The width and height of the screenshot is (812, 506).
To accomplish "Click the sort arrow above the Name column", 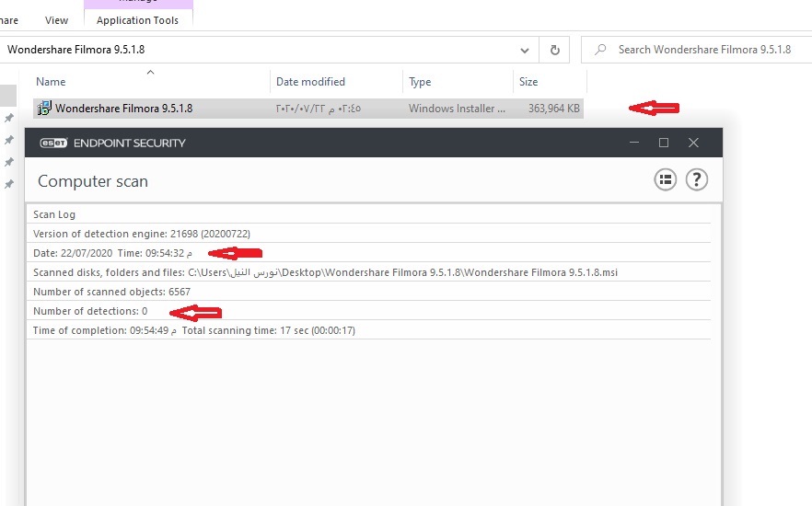I will click(151, 72).
